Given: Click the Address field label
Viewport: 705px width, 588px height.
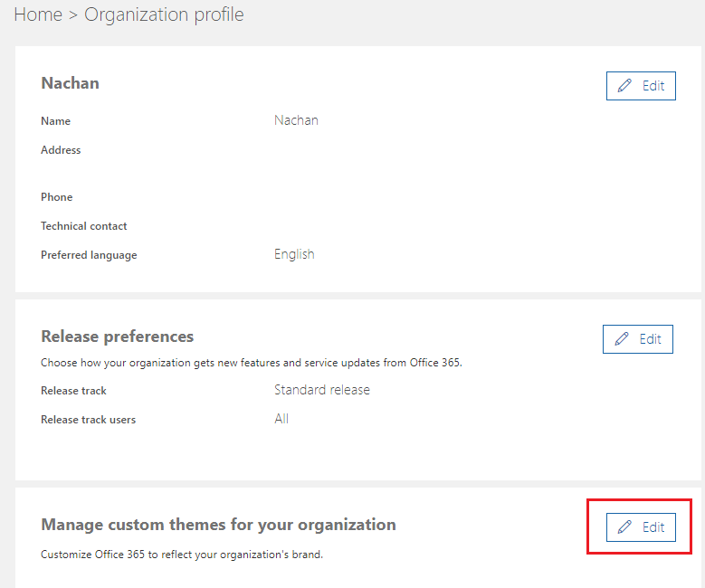Looking at the screenshot, I should tap(61, 150).
